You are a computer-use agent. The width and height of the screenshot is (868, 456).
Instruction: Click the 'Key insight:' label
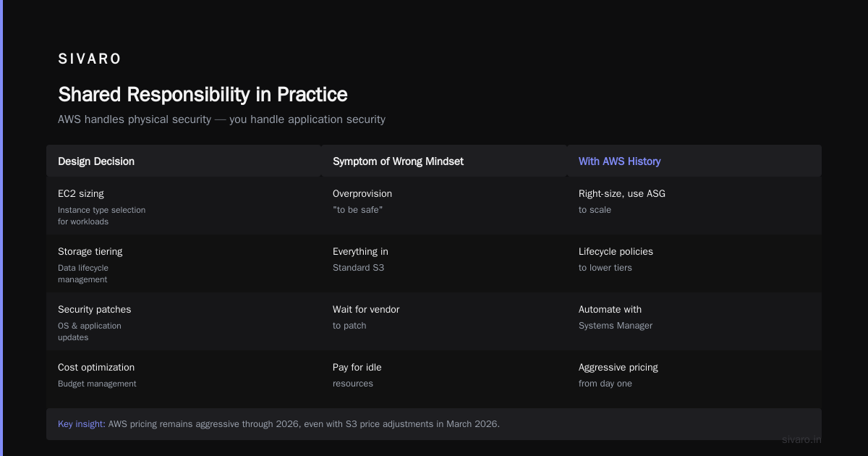pos(82,424)
